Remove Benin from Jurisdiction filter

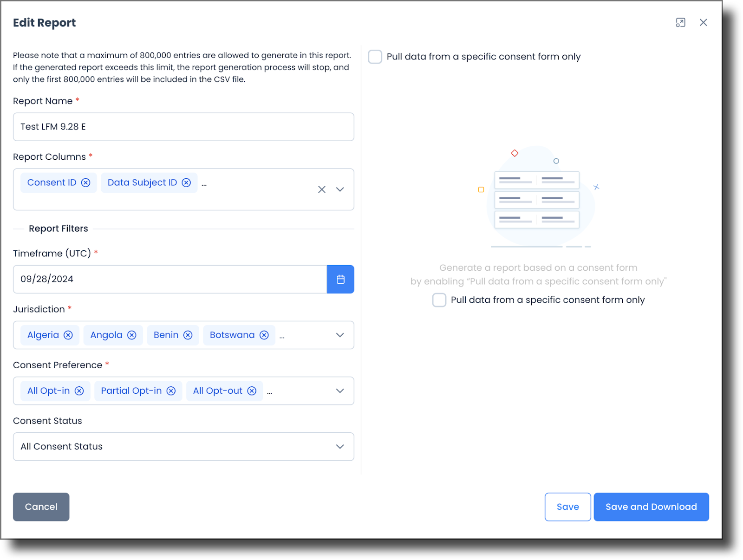pyautogui.click(x=188, y=335)
